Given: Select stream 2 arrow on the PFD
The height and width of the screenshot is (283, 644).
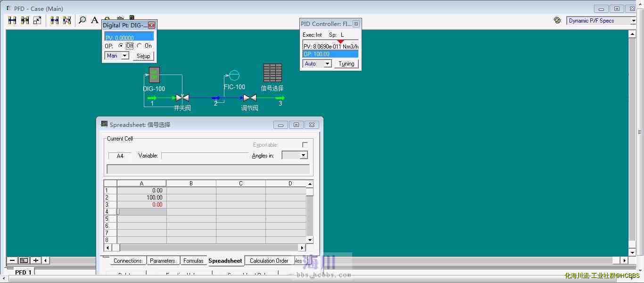Looking at the screenshot, I should (216, 98).
